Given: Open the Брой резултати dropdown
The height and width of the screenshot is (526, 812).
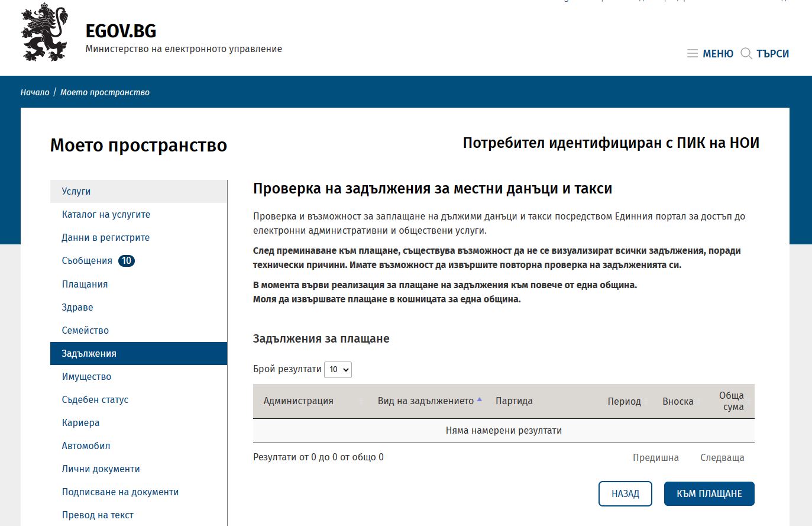Looking at the screenshot, I should point(338,370).
